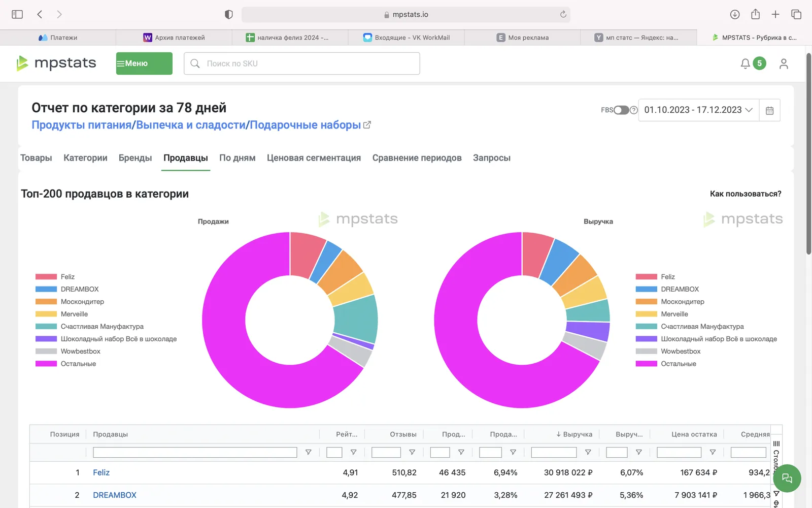Open the Запросы tab

click(492, 158)
